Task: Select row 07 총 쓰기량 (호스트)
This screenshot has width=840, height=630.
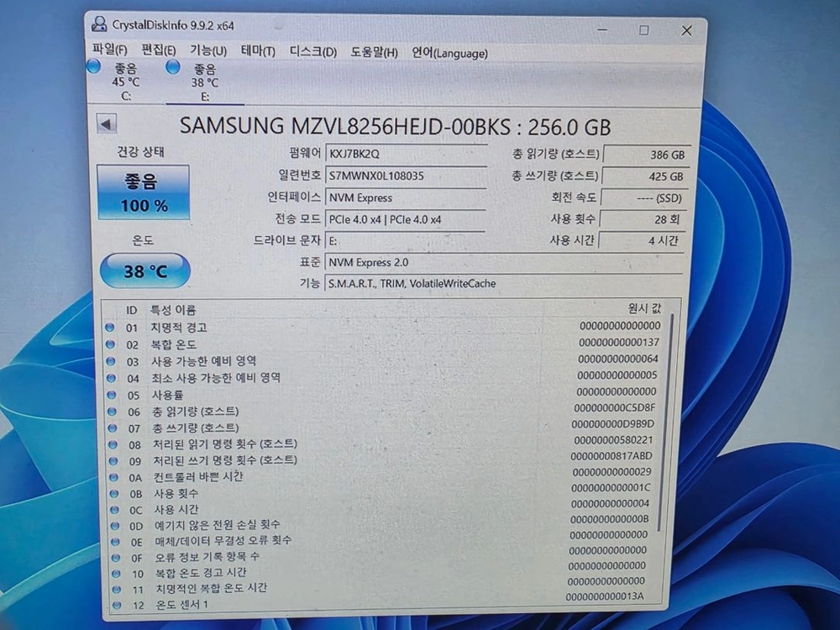Action: pos(384,427)
